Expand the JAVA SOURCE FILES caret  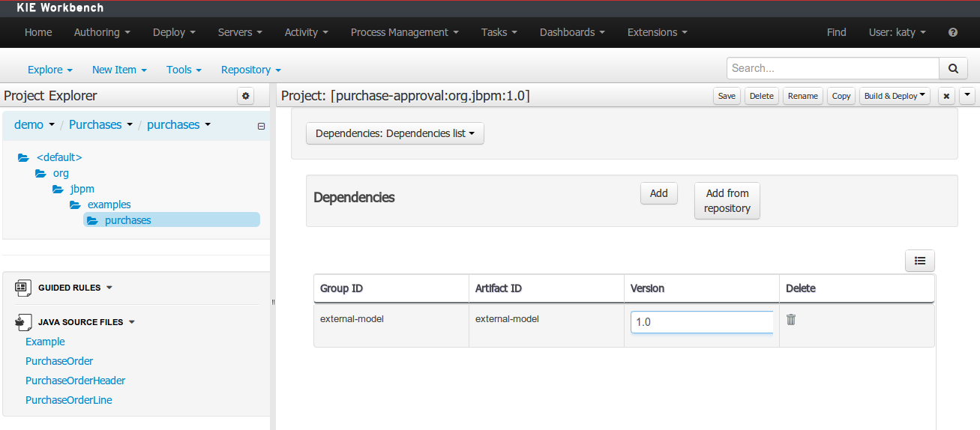pyautogui.click(x=132, y=322)
